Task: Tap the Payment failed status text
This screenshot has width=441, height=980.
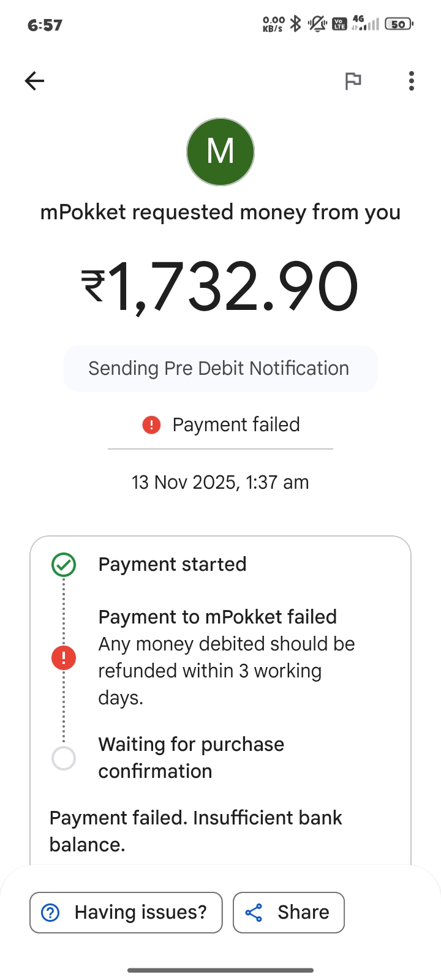Action: [x=236, y=425]
